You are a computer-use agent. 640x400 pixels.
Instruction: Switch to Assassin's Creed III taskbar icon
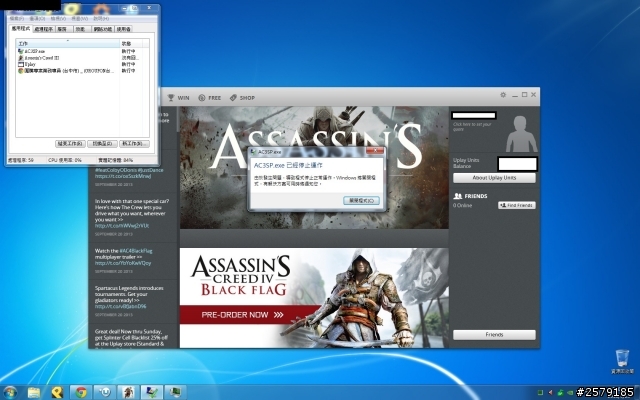(129, 392)
